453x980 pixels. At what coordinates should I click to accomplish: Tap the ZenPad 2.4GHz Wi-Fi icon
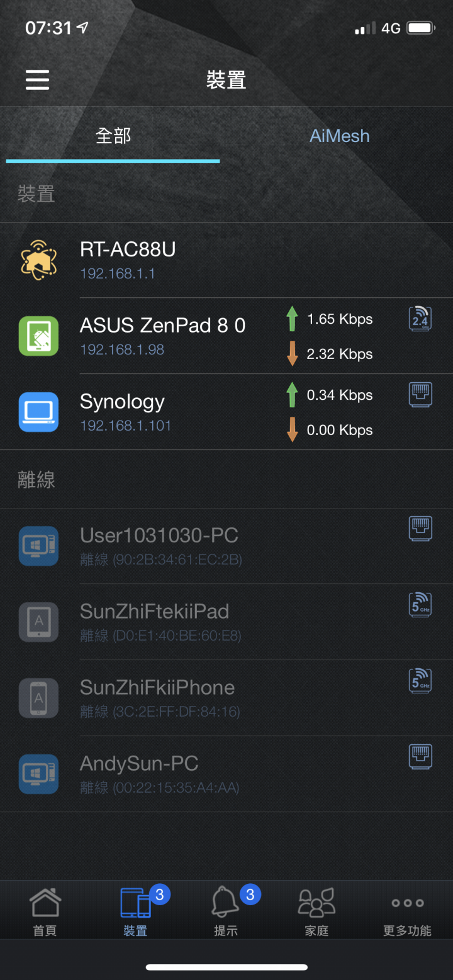420,319
